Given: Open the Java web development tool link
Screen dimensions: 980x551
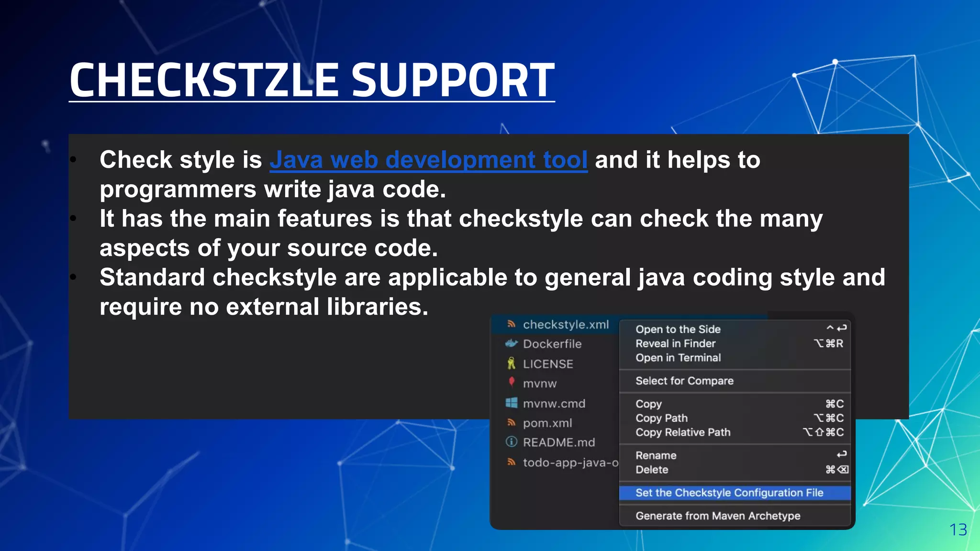Looking at the screenshot, I should click(x=428, y=160).
